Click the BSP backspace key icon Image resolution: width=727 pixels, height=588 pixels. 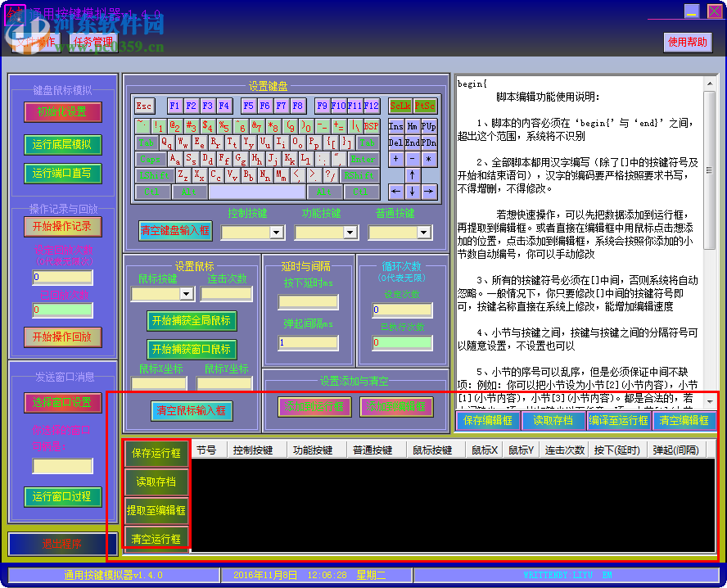371,126
